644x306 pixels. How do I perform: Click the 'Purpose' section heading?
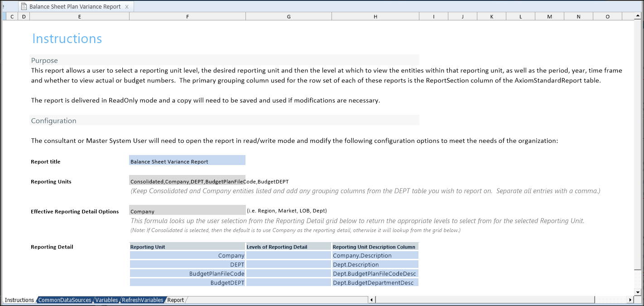pos(44,60)
